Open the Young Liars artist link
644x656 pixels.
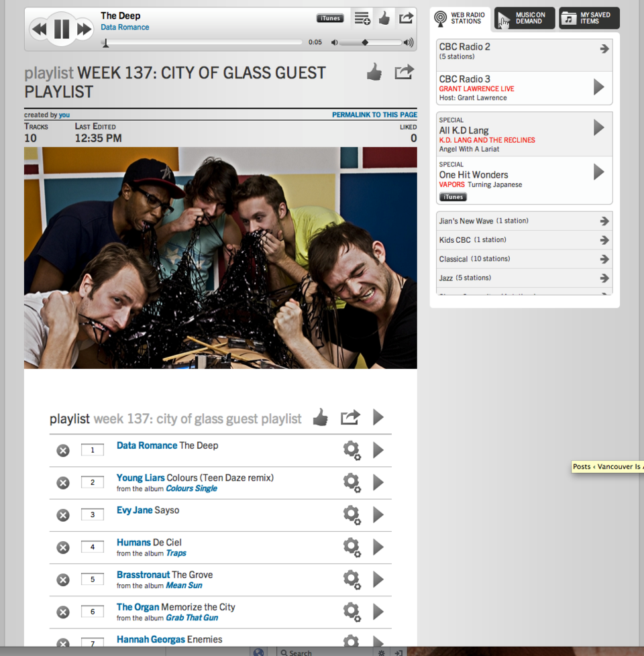click(x=141, y=478)
